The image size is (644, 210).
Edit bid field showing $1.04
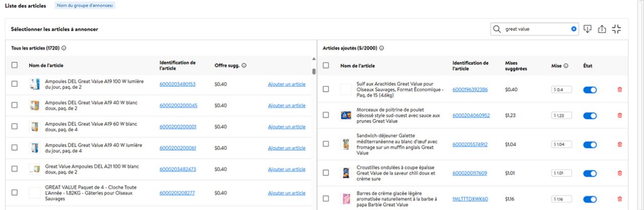[561, 144]
